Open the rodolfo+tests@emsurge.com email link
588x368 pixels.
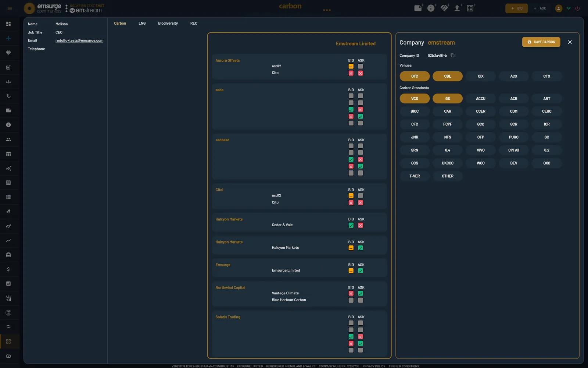click(x=79, y=40)
